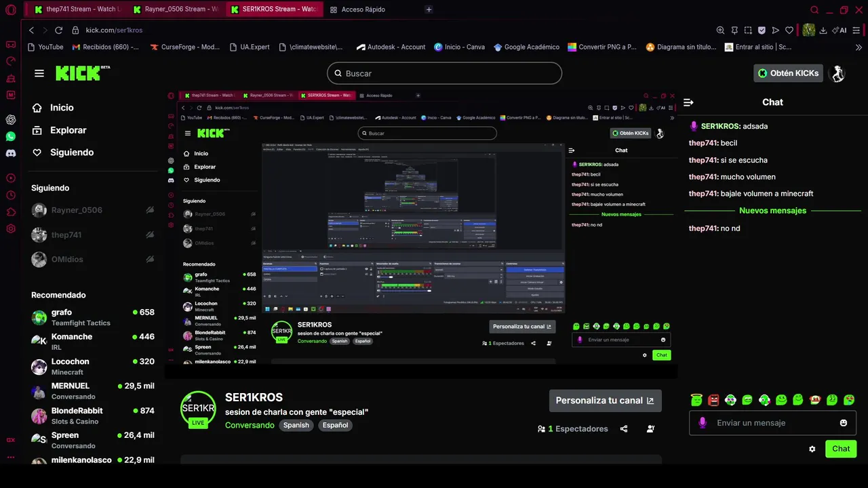
Task: Open the downloads icon in toolbar
Action: pyautogui.click(x=823, y=30)
